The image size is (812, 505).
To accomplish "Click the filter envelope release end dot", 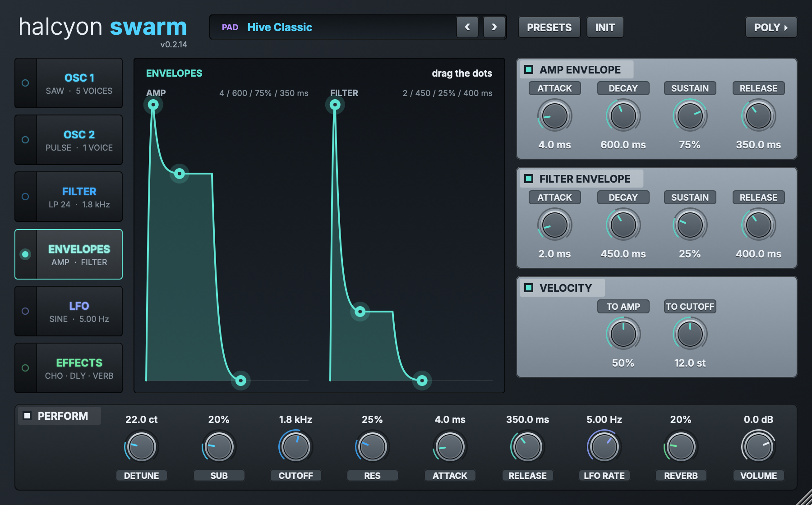I will point(422,381).
